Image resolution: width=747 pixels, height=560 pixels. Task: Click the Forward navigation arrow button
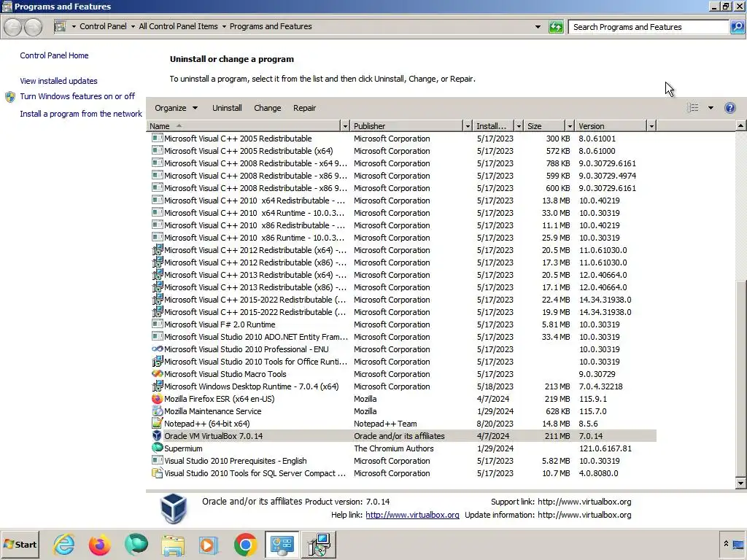33,27
